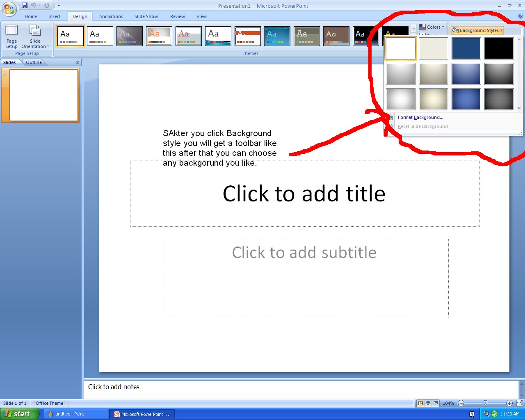The height and width of the screenshot is (420, 525).
Task: Click the Save icon in Quick Access Toolbar
Action: pos(25,5)
